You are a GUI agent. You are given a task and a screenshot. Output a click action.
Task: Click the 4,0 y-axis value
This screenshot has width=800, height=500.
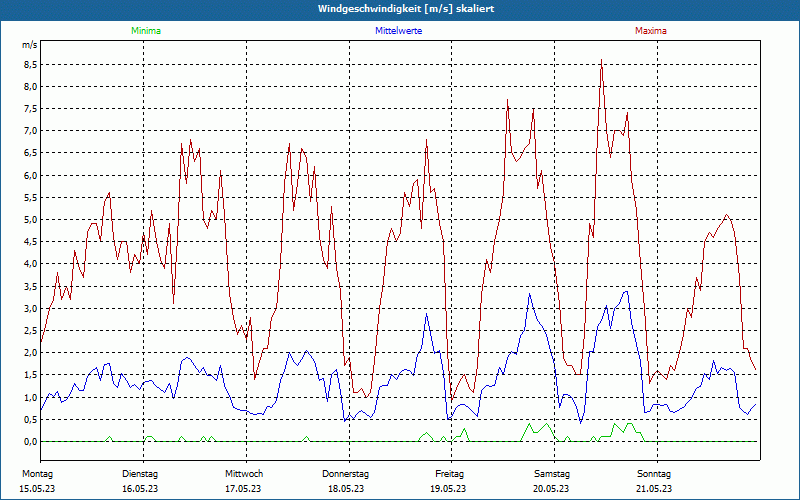pos(31,264)
